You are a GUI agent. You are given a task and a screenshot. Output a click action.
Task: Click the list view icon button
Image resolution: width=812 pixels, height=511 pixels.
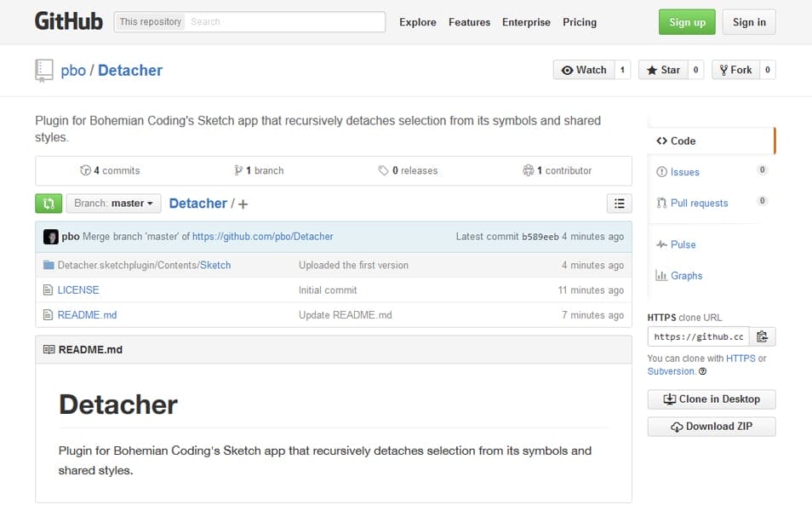(619, 204)
